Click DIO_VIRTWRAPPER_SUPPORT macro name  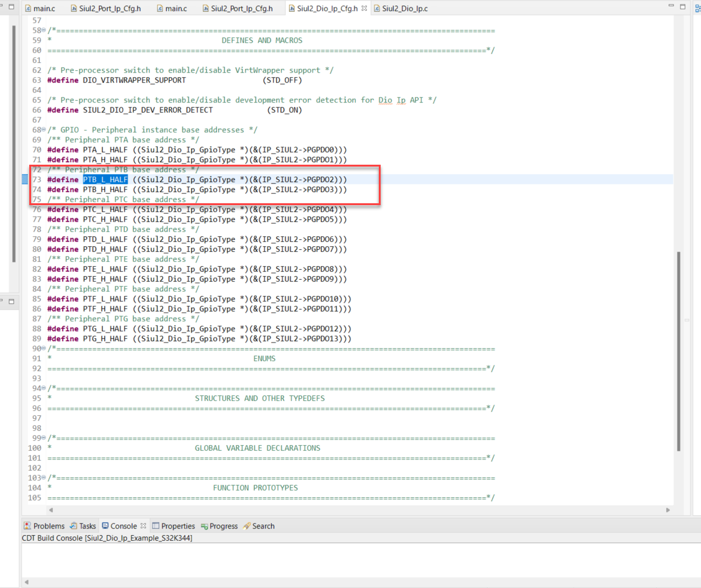[134, 80]
